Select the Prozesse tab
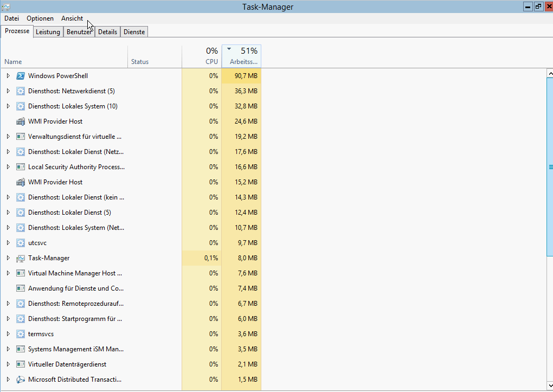The width and height of the screenshot is (553, 392). [17, 31]
